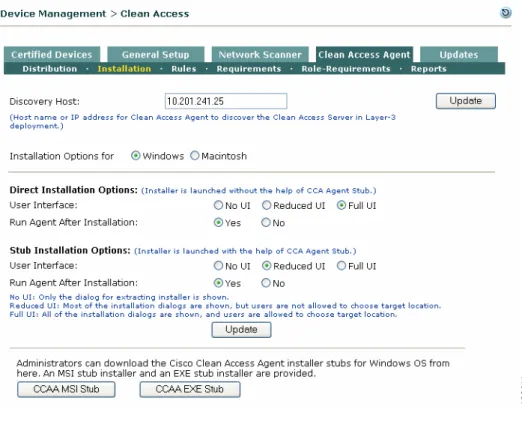Screen dimensions: 522x439
Task: Choose Full UI for Direct Installation
Action: (x=341, y=205)
